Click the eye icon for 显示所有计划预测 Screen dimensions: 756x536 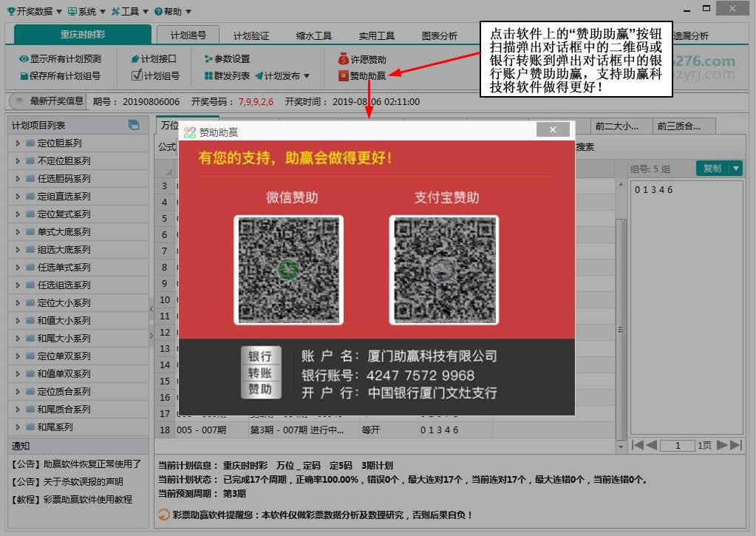[24, 59]
